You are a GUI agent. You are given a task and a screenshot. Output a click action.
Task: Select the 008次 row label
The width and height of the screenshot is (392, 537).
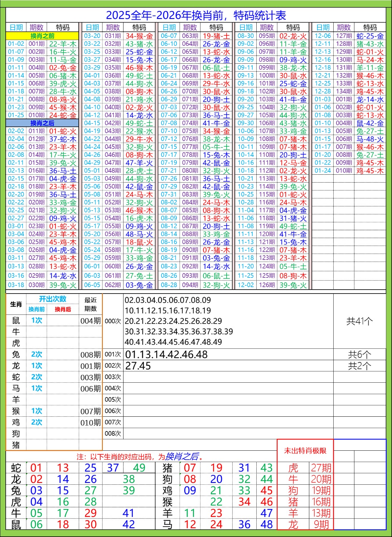pos(113,434)
